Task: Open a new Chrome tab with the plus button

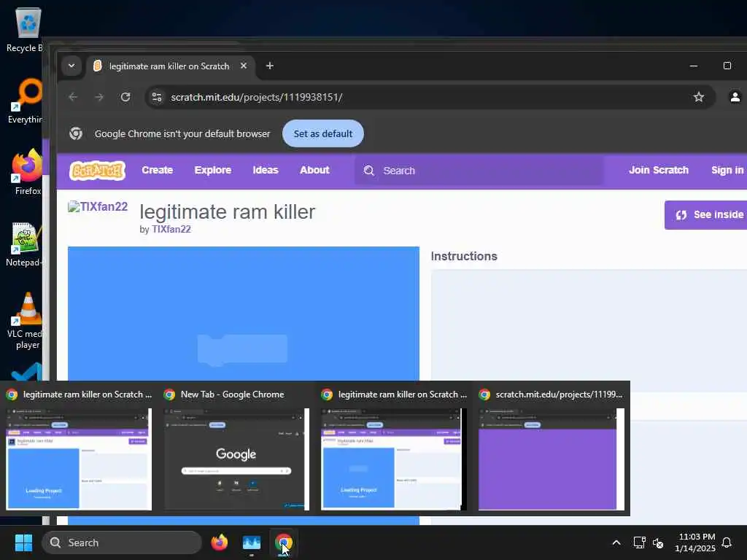Action: [270, 66]
